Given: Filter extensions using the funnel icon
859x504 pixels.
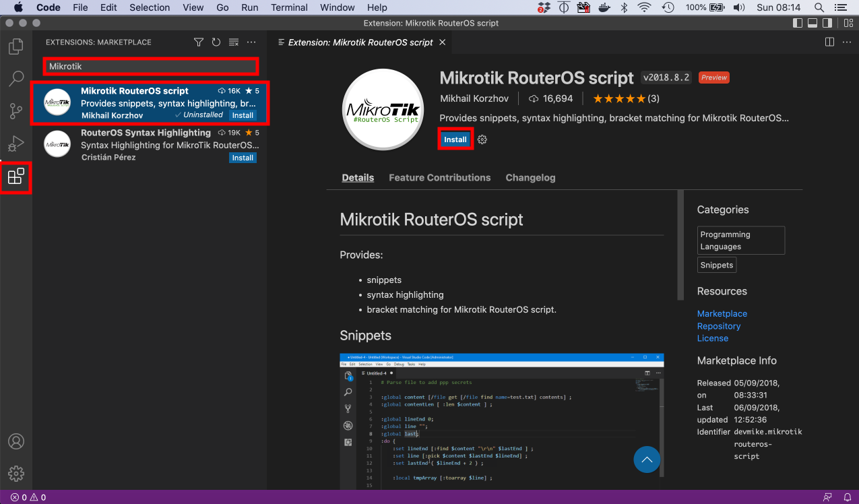Looking at the screenshot, I should click(x=199, y=42).
